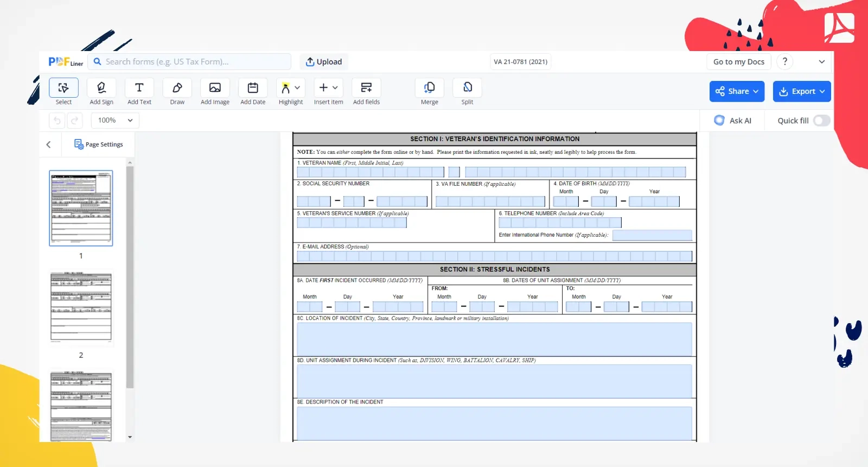Open the 100% zoom dropdown
The width and height of the screenshot is (868, 467).
pyautogui.click(x=115, y=121)
